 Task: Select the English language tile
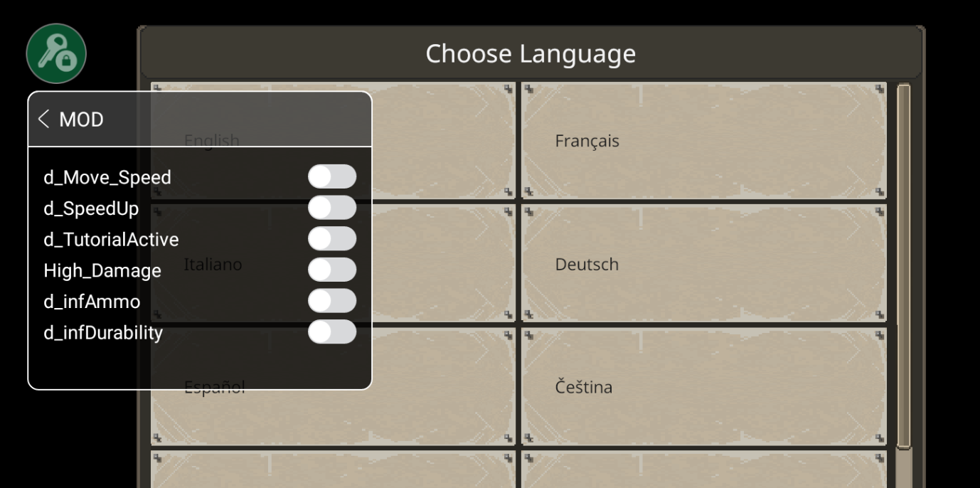(441, 141)
